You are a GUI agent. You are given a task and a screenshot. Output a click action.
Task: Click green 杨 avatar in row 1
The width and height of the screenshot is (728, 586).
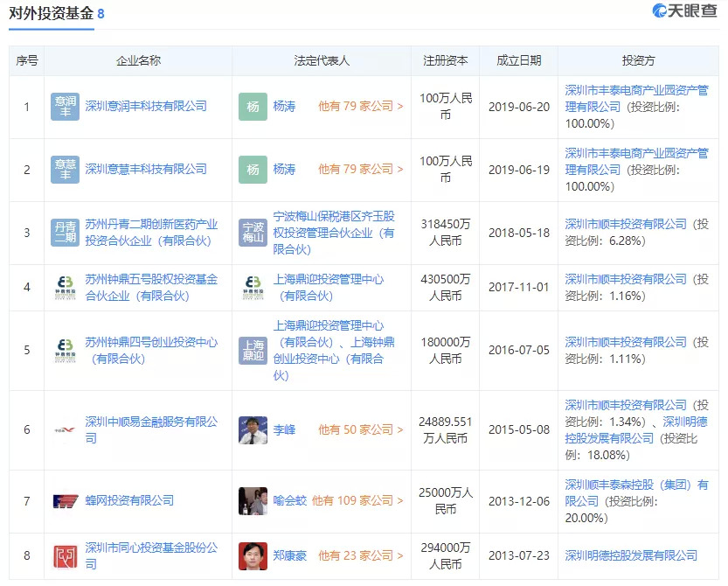click(253, 107)
